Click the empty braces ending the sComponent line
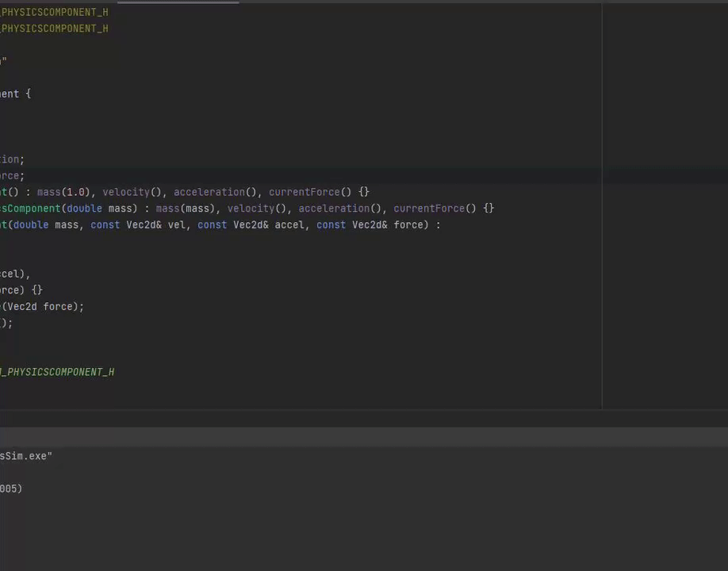 pos(489,209)
